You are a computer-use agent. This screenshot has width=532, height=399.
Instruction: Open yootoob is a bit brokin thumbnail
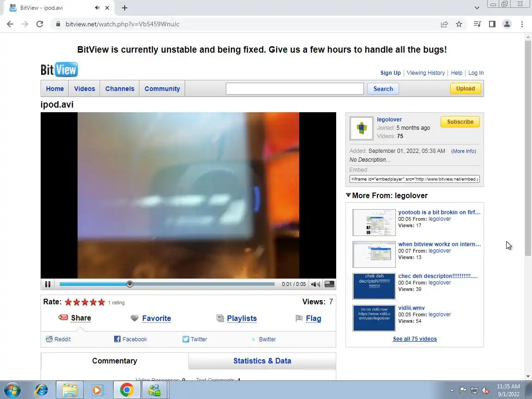[374, 223]
